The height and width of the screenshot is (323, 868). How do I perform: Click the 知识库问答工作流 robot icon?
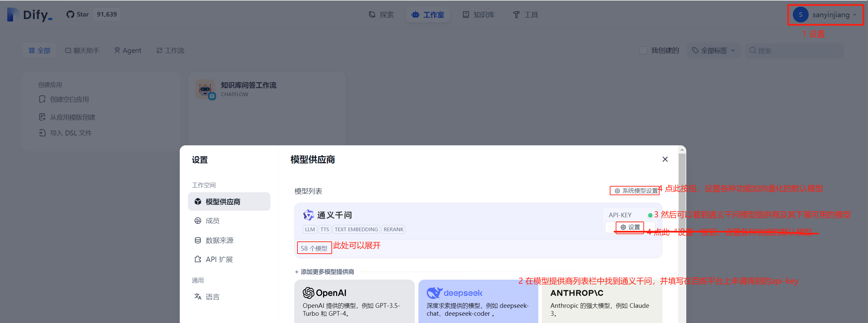coord(205,89)
